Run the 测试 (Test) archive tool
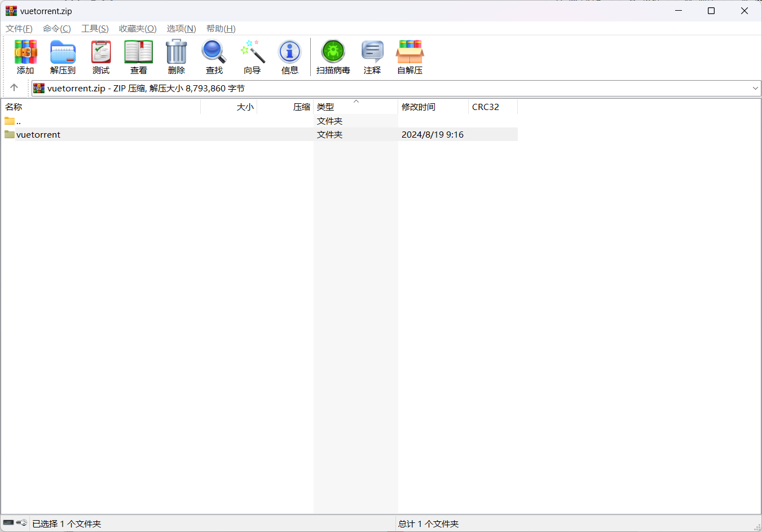The image size is (762, 532). coord(101,57)
